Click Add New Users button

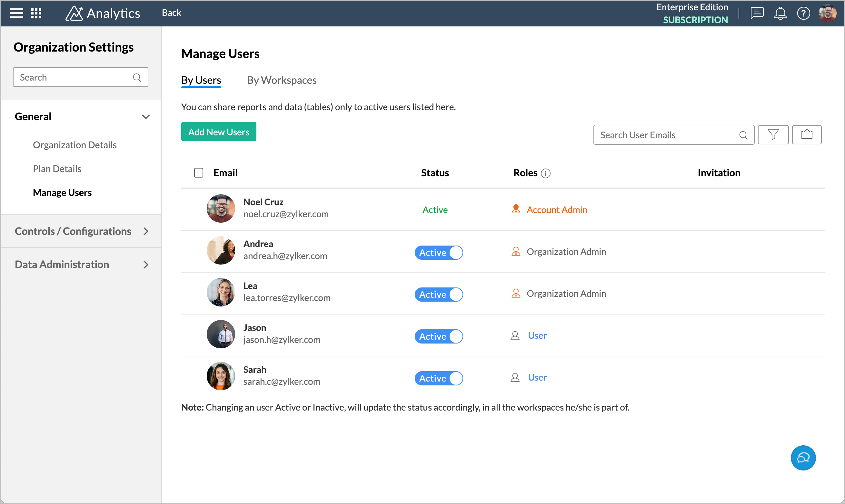[x=219, y=132]
